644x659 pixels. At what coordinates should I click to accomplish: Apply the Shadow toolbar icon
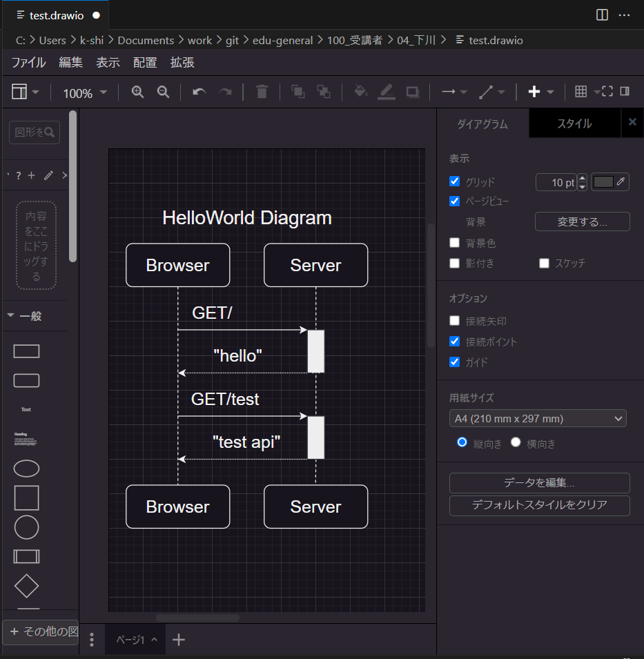pyautogui.click(x=412, y=91)
